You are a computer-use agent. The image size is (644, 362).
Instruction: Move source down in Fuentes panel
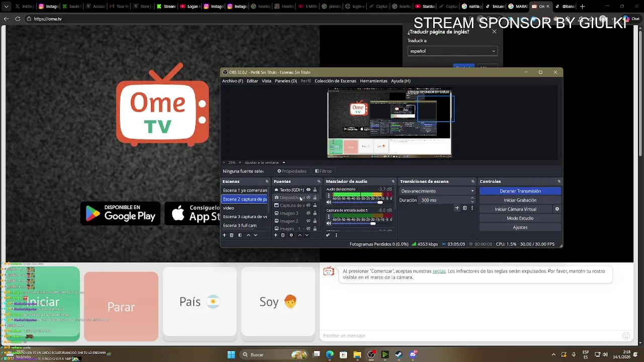[x=307, y=235]
